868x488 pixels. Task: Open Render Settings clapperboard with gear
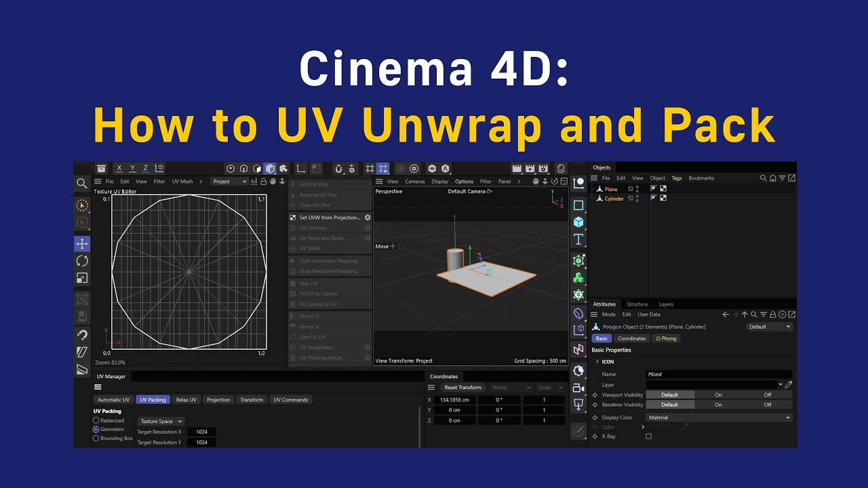pos(544,169)
